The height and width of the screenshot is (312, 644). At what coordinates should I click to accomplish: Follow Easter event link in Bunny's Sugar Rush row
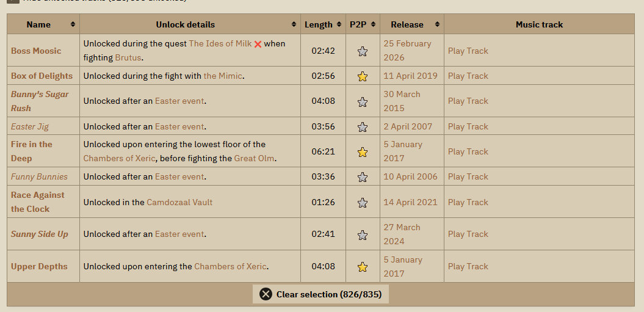coord(179,101)
